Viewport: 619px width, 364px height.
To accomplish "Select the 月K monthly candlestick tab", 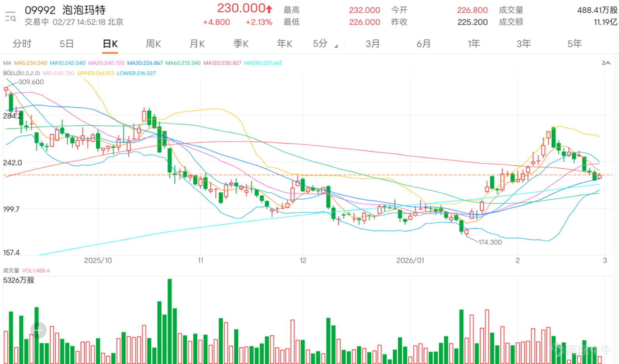I will point(197,44).
